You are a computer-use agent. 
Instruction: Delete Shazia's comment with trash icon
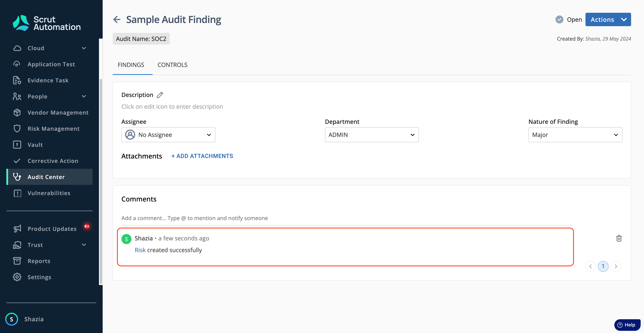619,238
